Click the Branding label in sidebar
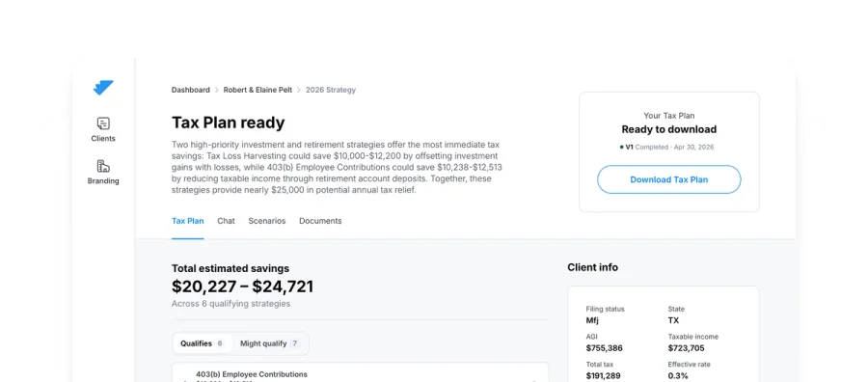This screenshot has width=868, height=382. [103, 181]
